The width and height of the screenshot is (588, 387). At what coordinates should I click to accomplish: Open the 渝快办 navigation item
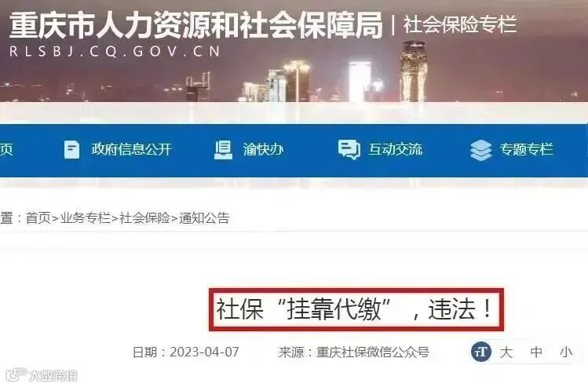[263, 149]
